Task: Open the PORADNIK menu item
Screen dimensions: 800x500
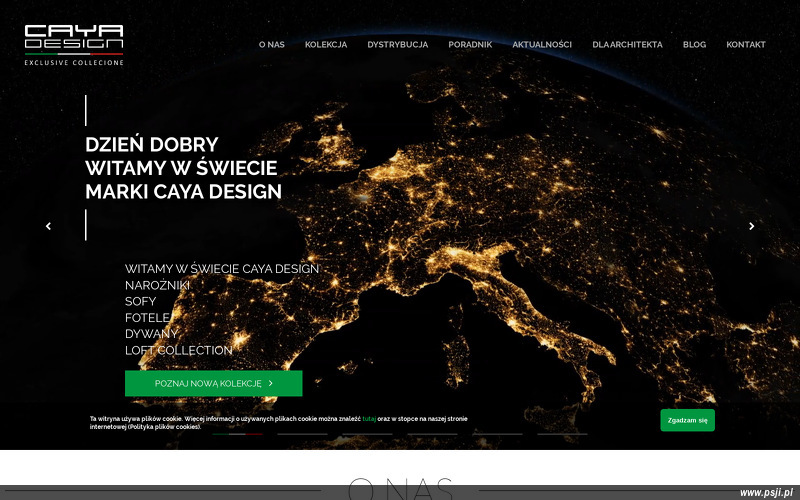Action: [x=470, y=44]
